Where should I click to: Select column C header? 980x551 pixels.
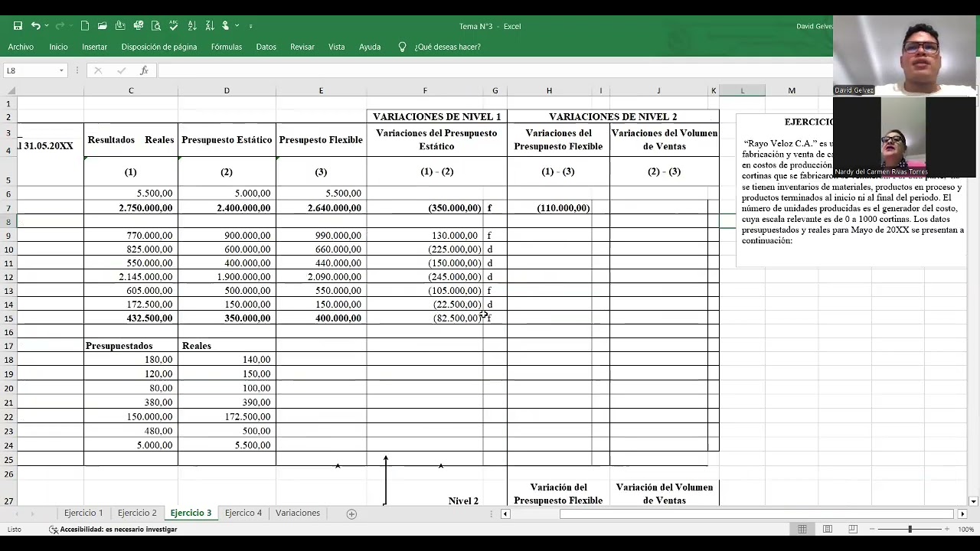coord(131,91)
